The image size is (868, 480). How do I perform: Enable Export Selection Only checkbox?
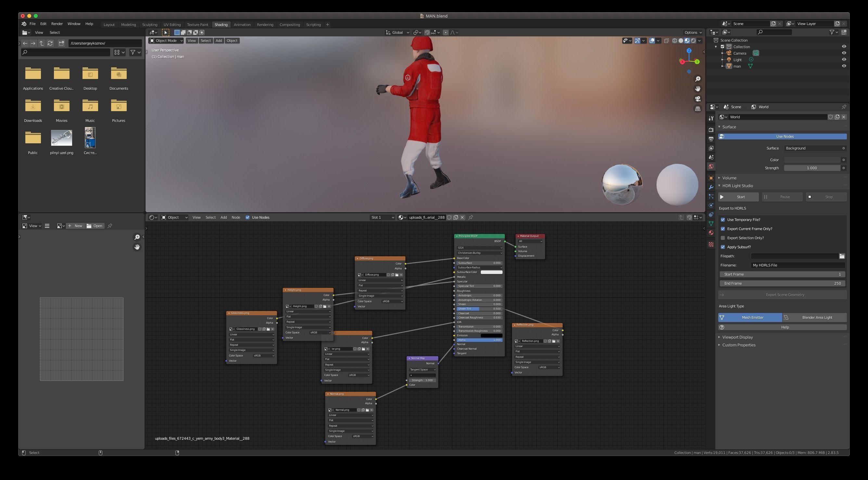point(723,238)
